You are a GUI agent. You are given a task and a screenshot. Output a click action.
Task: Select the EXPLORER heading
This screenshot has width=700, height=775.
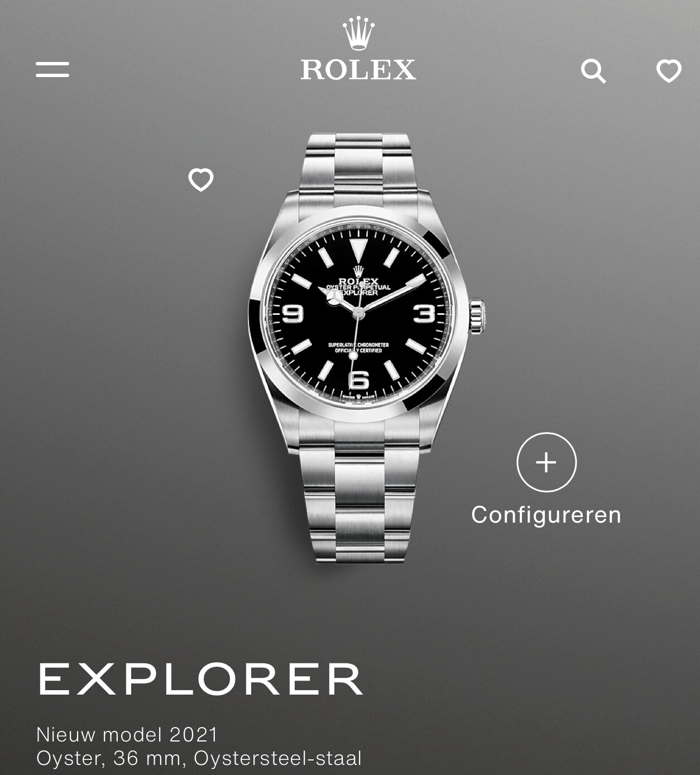200,679
